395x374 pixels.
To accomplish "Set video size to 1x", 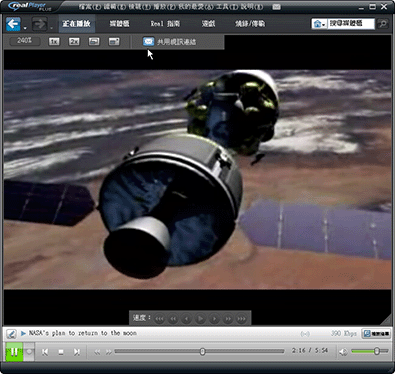I will (54, 41).
